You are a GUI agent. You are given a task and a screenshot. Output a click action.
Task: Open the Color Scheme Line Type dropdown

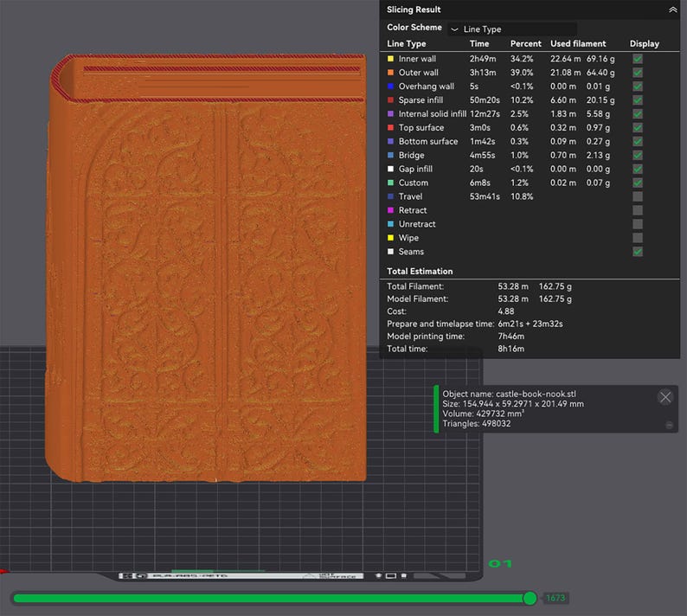pos(511,29)
